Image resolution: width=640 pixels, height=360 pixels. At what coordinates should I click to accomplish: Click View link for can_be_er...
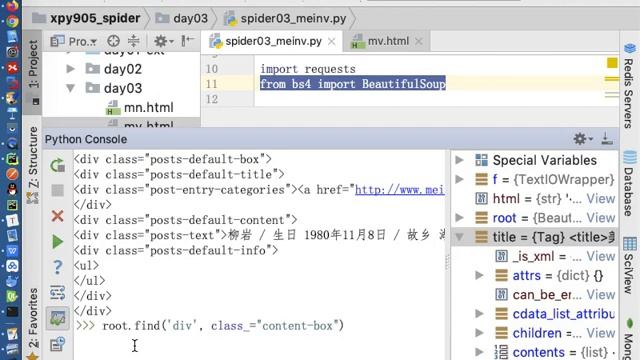click(600, 294)
